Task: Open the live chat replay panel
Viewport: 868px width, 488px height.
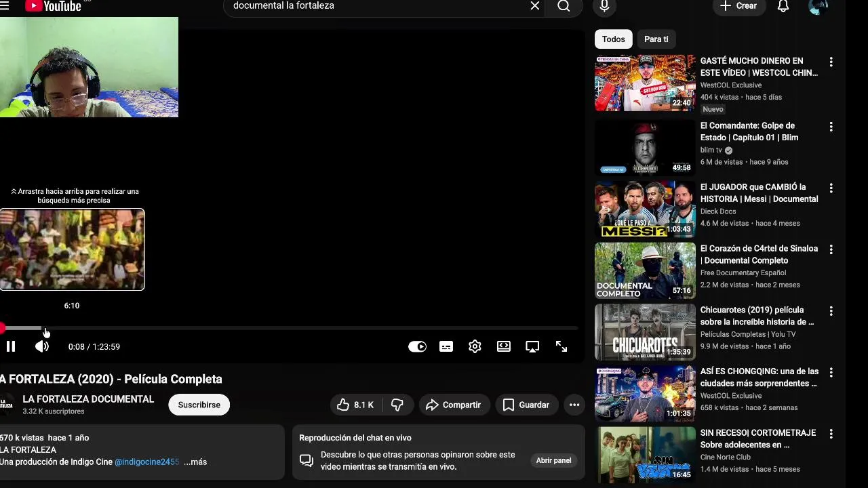Action: pyautogui.click(x=554, y=460)
